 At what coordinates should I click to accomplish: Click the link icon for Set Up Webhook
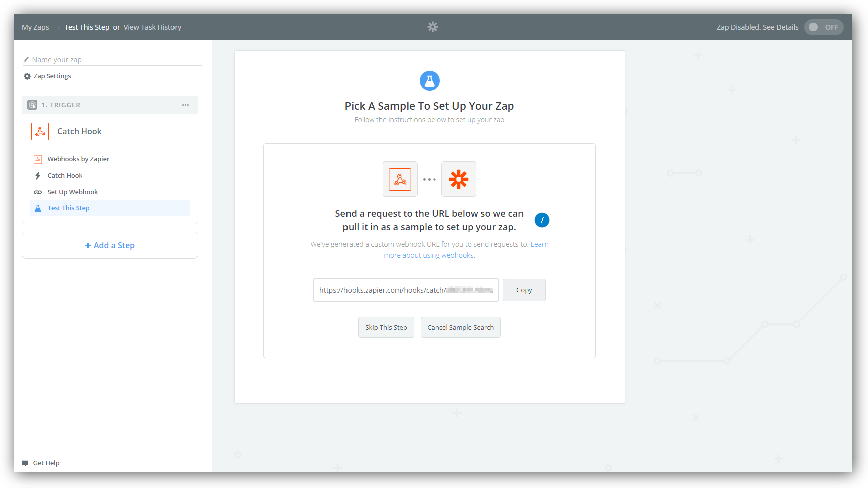(x=38, y=192)
